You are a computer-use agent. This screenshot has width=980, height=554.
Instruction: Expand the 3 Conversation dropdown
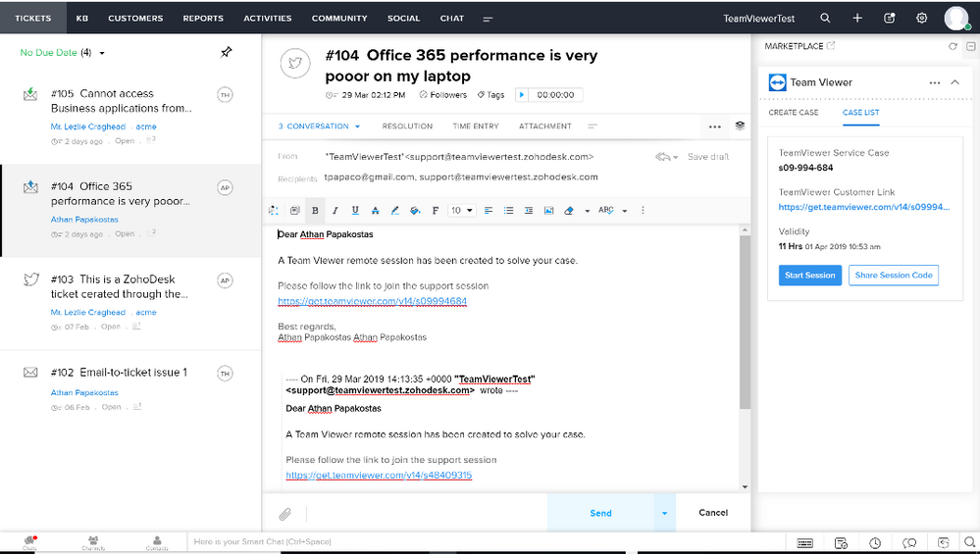click(320, 126)
